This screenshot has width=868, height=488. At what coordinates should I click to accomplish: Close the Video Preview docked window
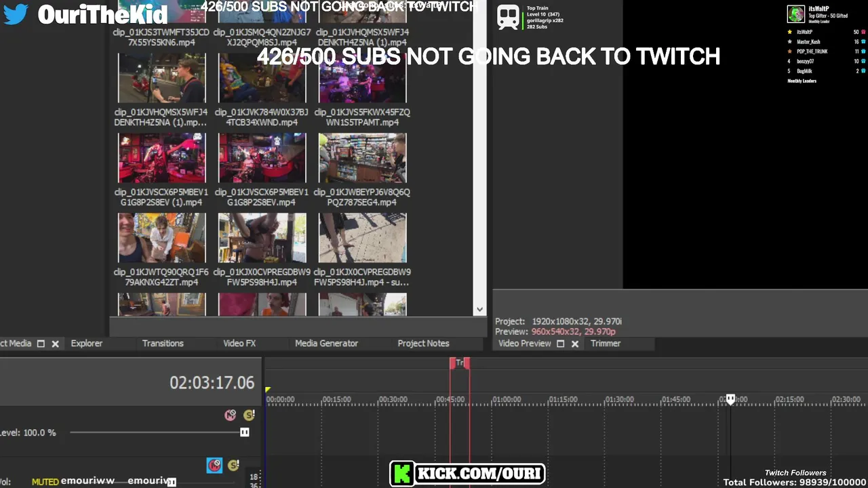click(575, 344)
